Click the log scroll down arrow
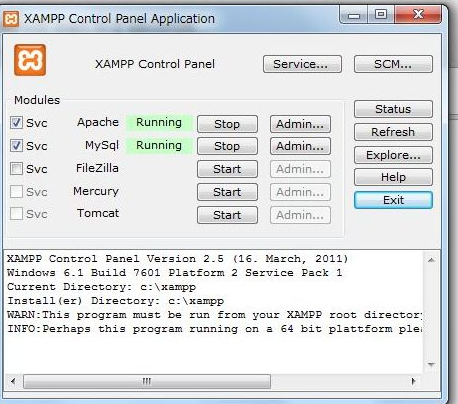The image size is (458, 404). (431, 364)
